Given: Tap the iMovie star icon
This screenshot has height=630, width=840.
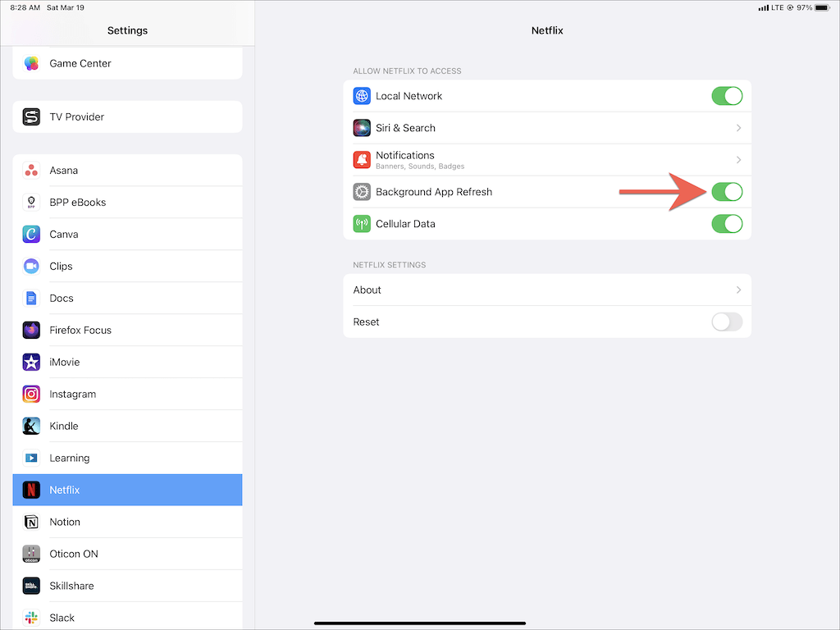Looking at the screenshot, I should click(x=31, y=362).
